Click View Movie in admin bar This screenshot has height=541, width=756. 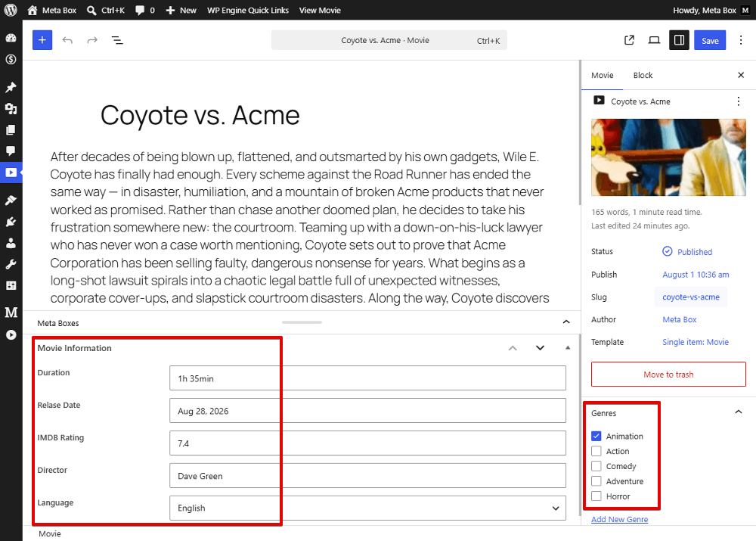(x=320, y=10)
